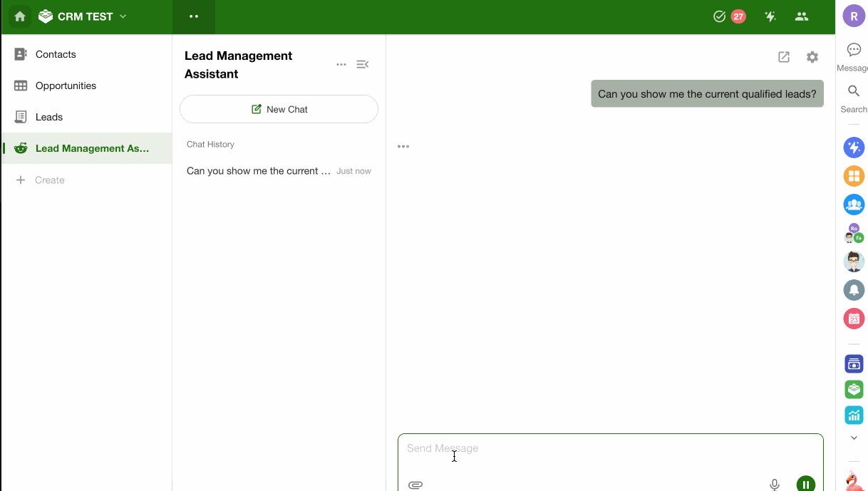Viewport: 868px width, 491px height.
Task: Open chat in new window icon
Action: [784, 57]
